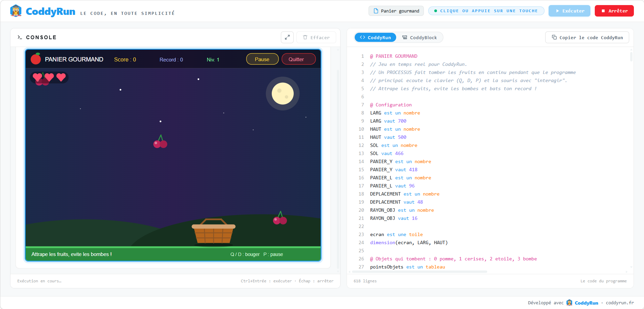Click the red apple game icon
Viewport: 644px width, 309px height.
coord(36,59)
